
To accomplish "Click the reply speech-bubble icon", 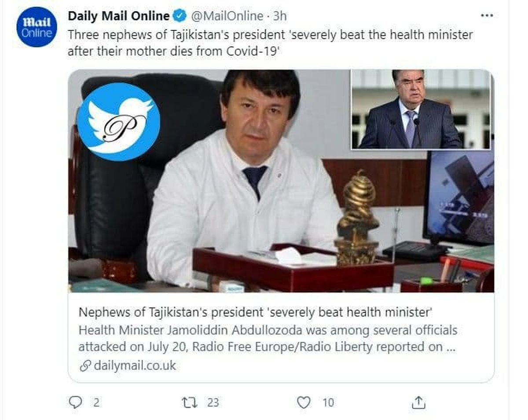I will (76, 402).
